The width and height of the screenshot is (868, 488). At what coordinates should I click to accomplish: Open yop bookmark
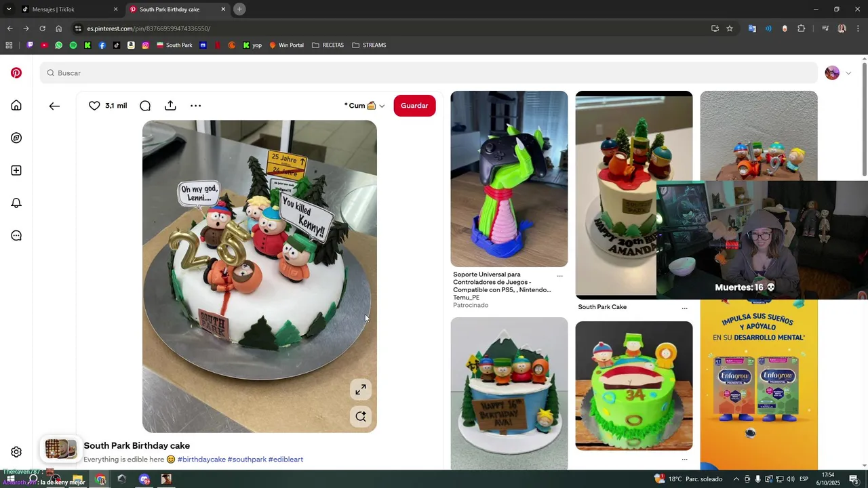coord(252,45)
